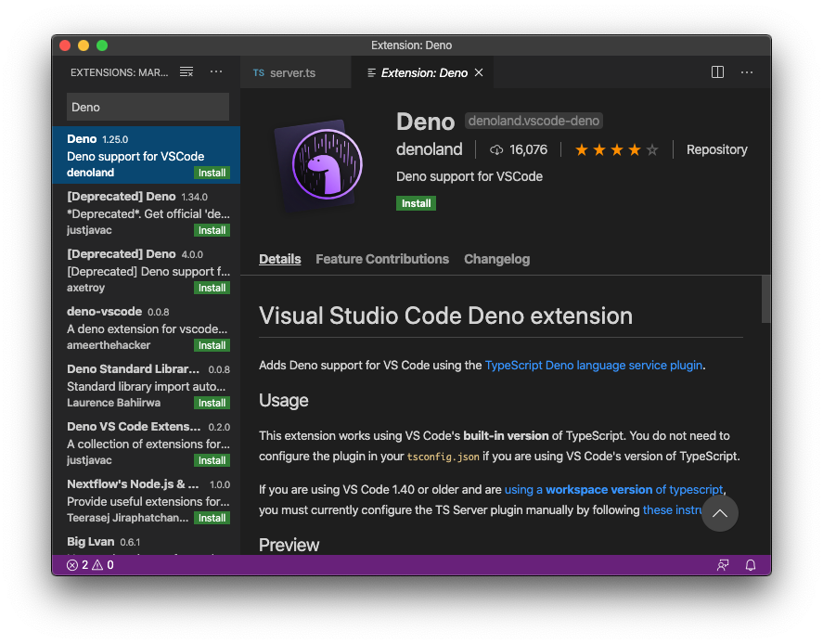Click the extensions search field containing Deno
Viewport: 823px width, 644px height.
coord(148,107)
